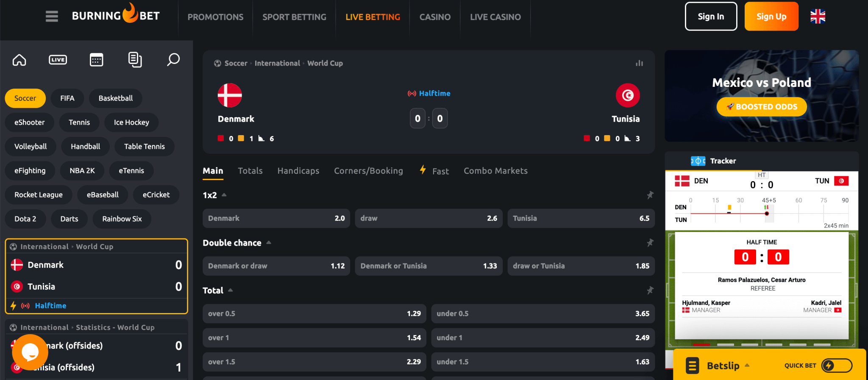
Task: Select over 0.5 at 1.29
Action: [314, 313]
